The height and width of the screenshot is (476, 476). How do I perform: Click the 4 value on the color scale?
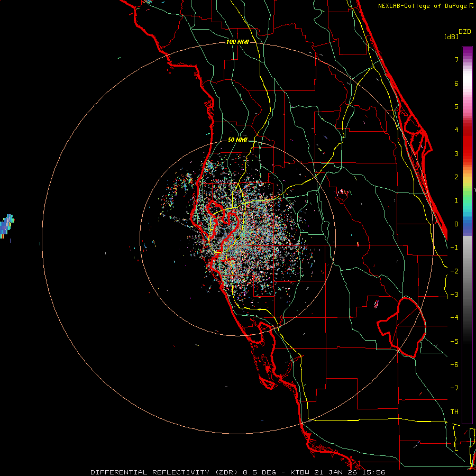(x=456, y=130)
